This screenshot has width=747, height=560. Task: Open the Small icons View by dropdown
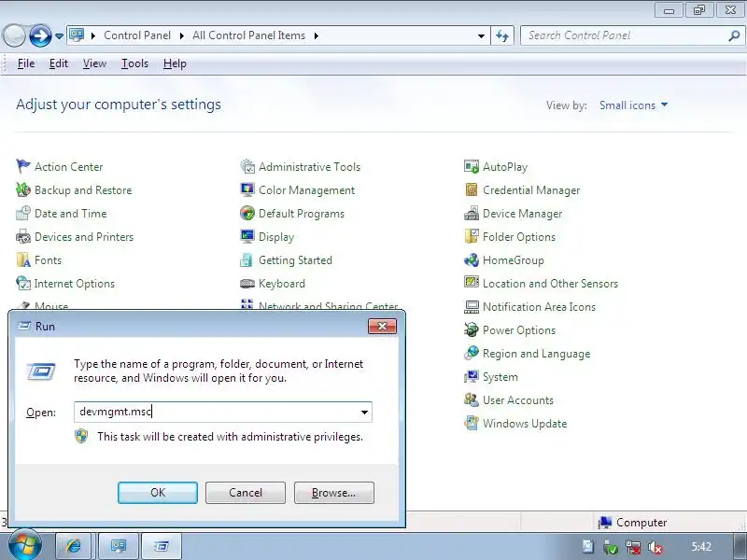point(634,105)
